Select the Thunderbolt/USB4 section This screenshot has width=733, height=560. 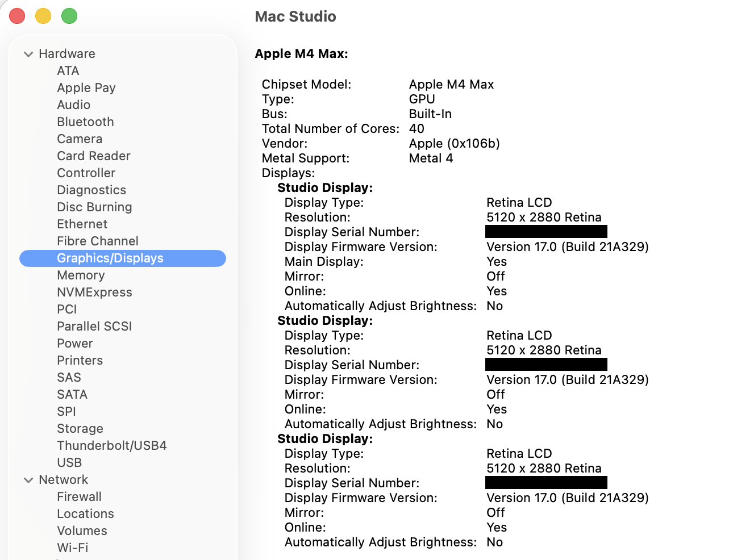coord(111,445)
